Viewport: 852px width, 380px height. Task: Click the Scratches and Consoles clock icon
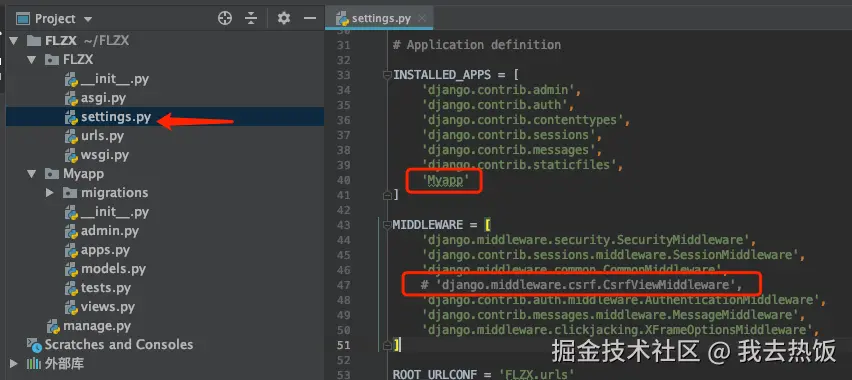coord(34,345)
